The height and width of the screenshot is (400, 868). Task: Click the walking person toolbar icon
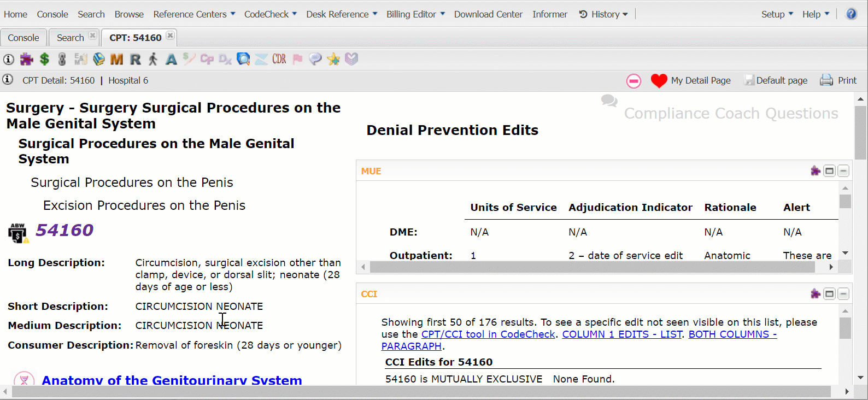(153, 59)
